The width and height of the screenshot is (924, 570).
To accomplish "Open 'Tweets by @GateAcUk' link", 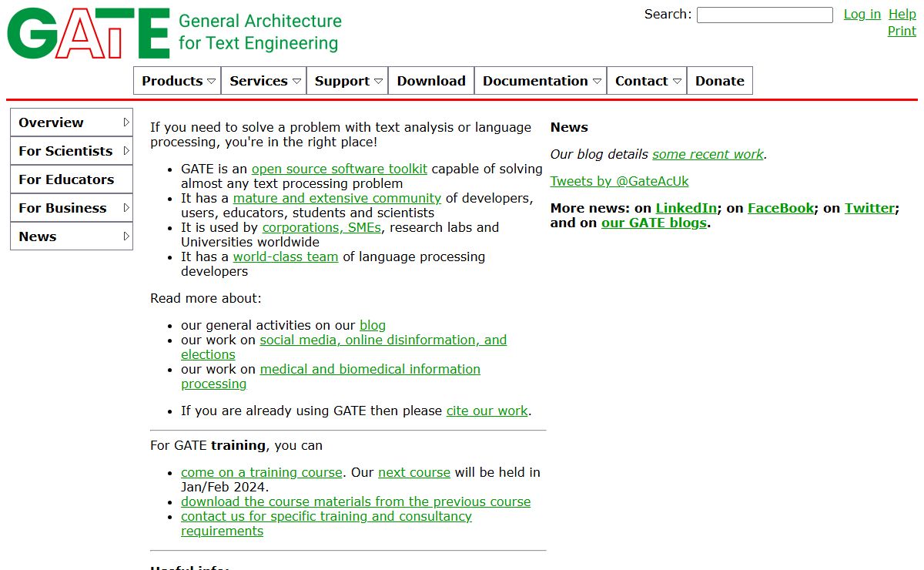I will 619,181.
